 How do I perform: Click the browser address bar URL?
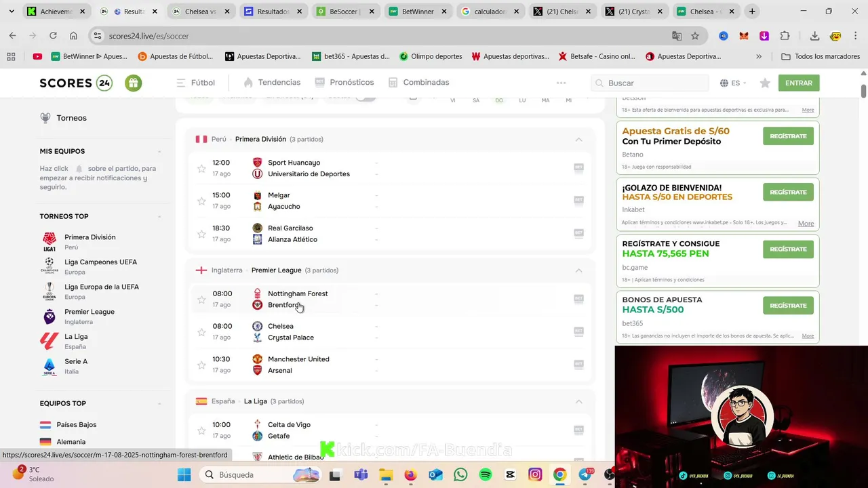point(149,36)
